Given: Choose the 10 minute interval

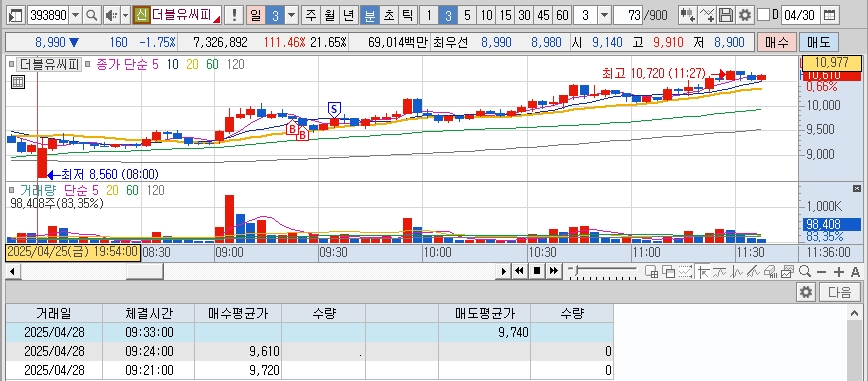Looking at the screenshot, I should point(485,15).
